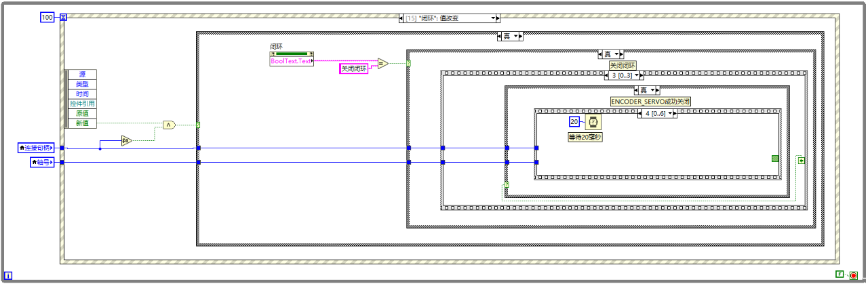Step to frame before '3 [0..3]'
The image size is (868, 284).
coord(607,75)
